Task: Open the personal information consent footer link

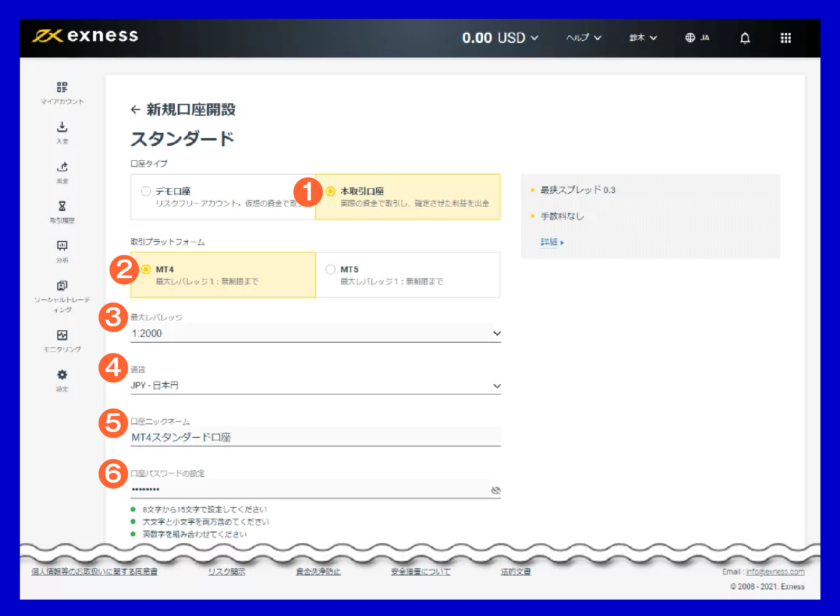Action: pyautogui.click(x=95, y=572)
